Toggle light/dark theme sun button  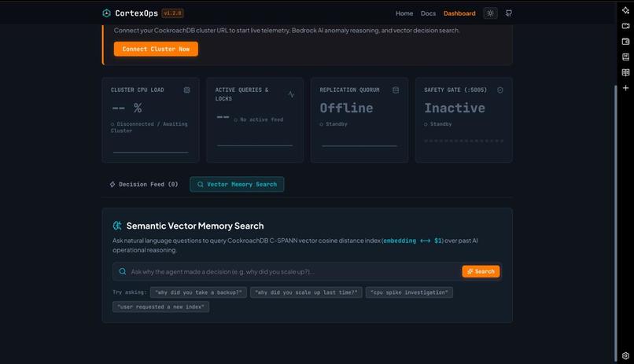coord(490,13)
